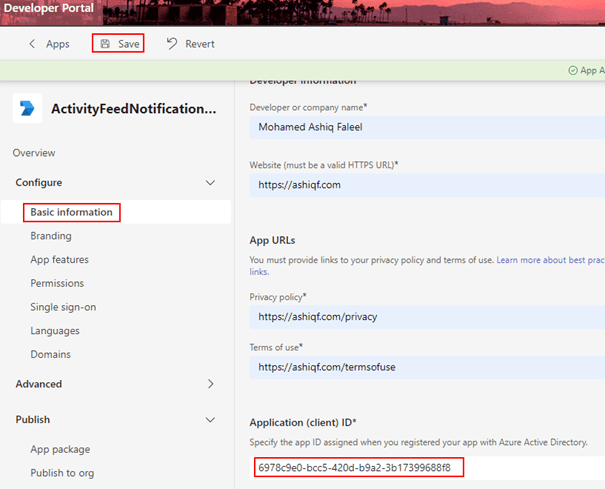Expand the Advanced section chevron

click(210, 384)
